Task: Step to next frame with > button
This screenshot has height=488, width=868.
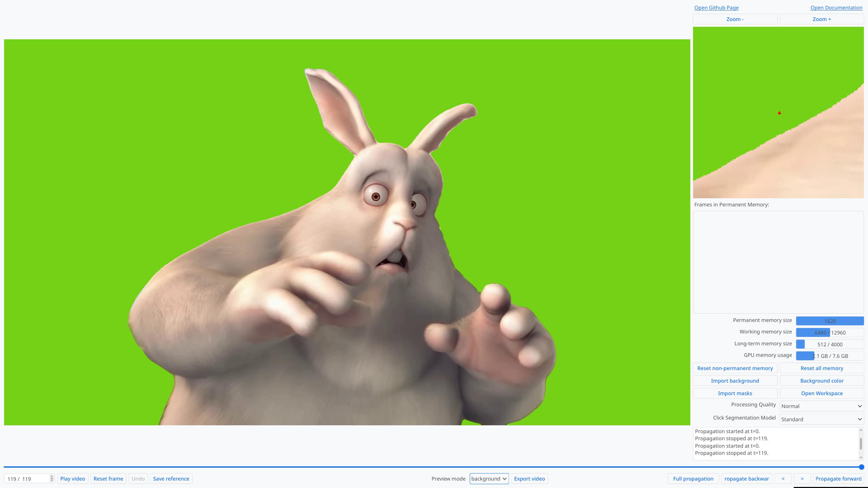Action: (802, 479)
